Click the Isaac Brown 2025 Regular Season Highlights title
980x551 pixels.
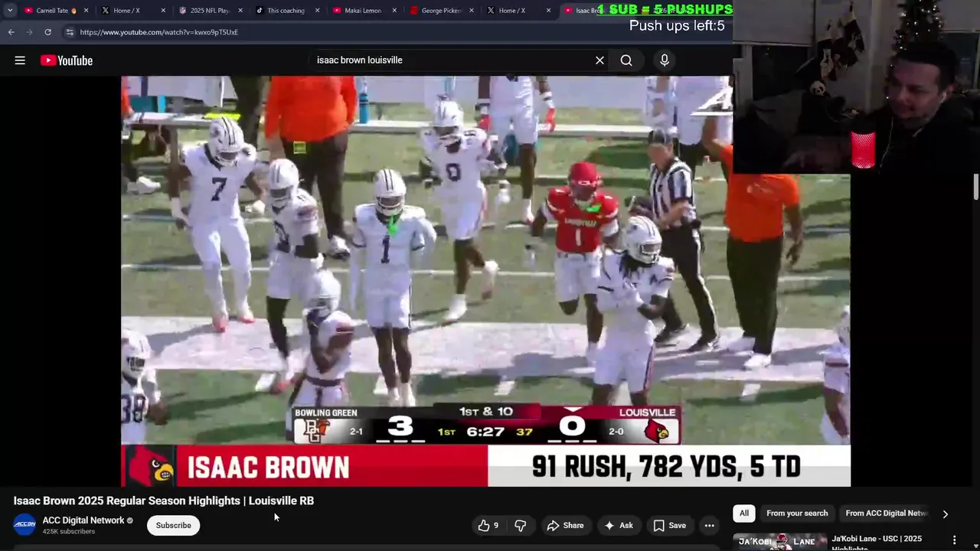coord(164,500)
